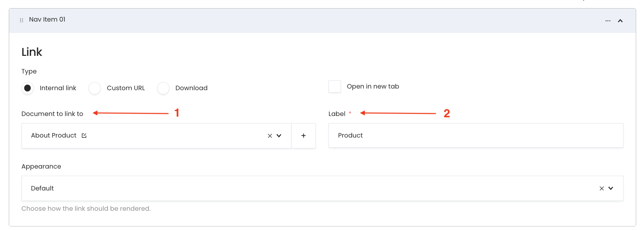Click the About Product text in document selector
The image size is (644, 230).
(54, 136)
